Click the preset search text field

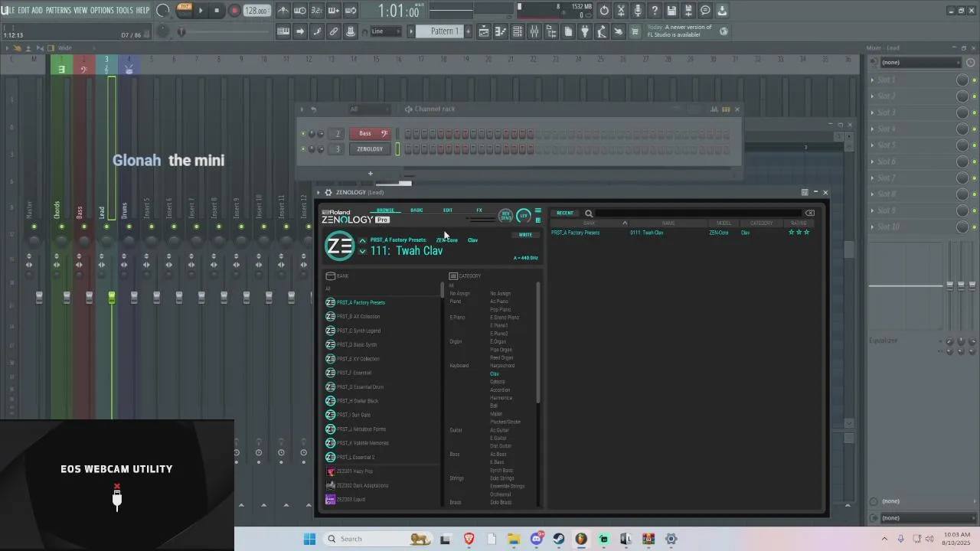click(698, 214)
